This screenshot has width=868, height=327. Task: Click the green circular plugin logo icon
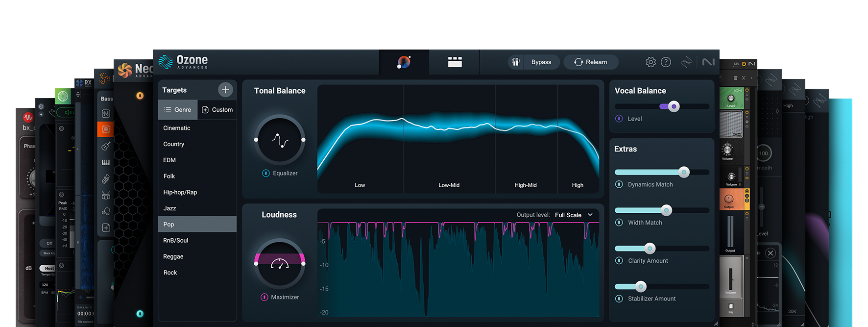[x=63, y=96]
